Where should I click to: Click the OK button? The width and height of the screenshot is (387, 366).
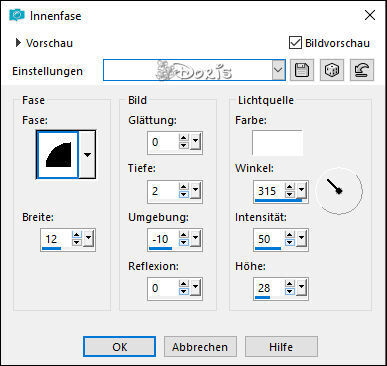[x=119, y=347]
